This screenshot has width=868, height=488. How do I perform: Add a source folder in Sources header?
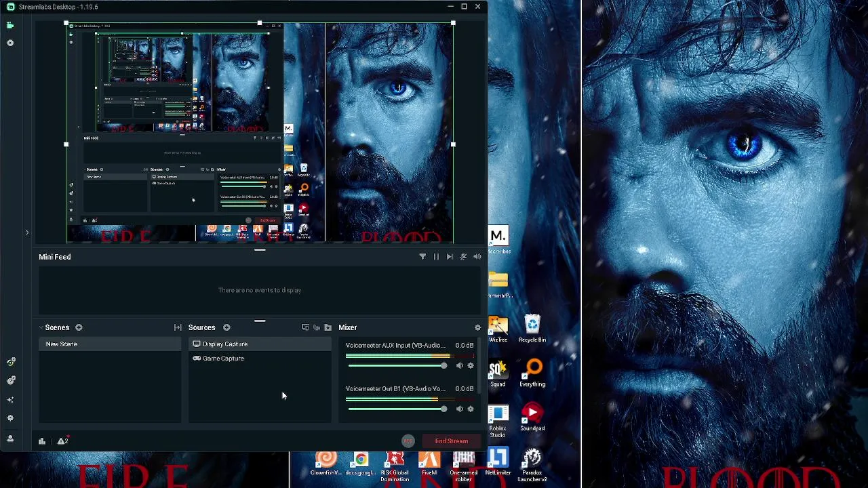[x=328, y=327]
